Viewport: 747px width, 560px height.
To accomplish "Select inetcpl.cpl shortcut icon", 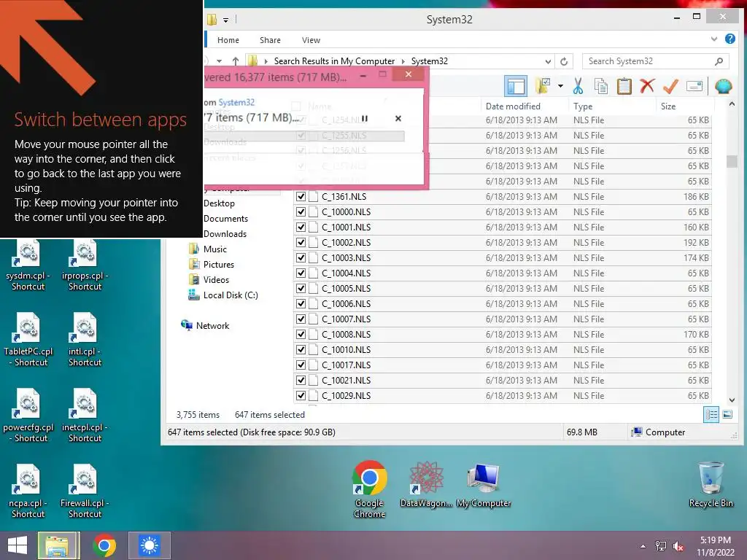I will coord(85,416).
